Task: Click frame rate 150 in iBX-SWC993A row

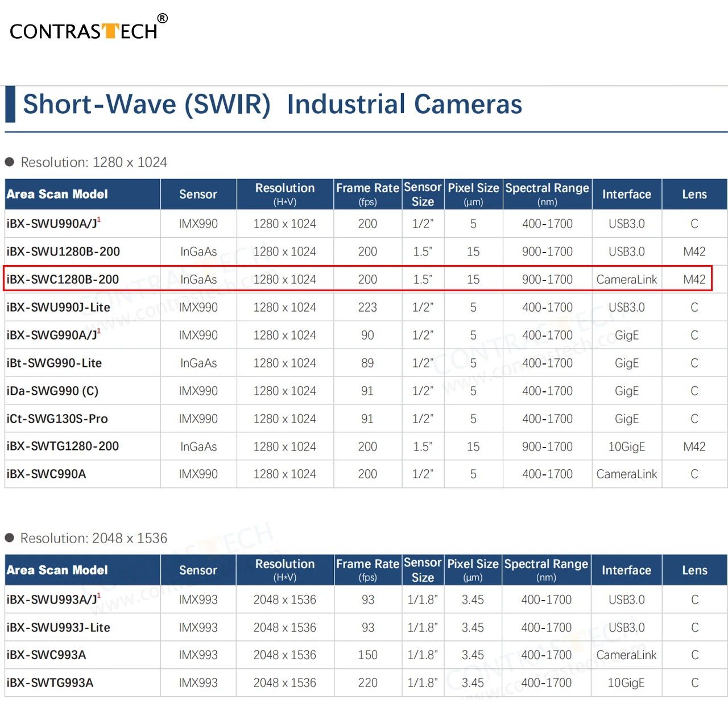Action: 368,655
